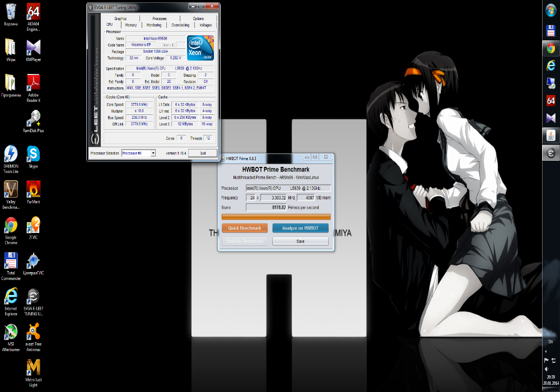Image resolution: width=560 pixels, height=392 pixels.
Task: Click the Windows Start orb on the taskbar
Action: click(x=550, y=10)
